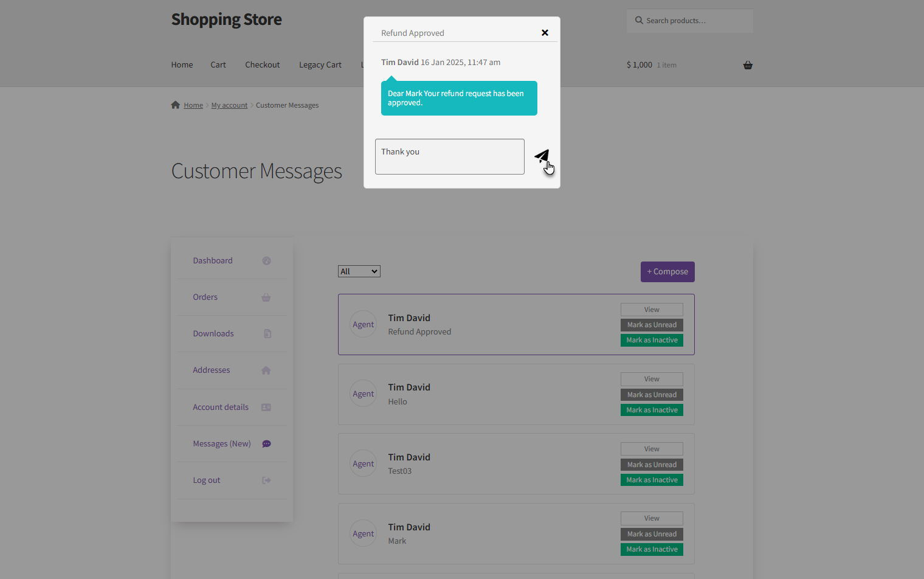This screenshot has height=579, width=924.
Task: Click the Messages speech bubble icon
Action: pos(266,444)
